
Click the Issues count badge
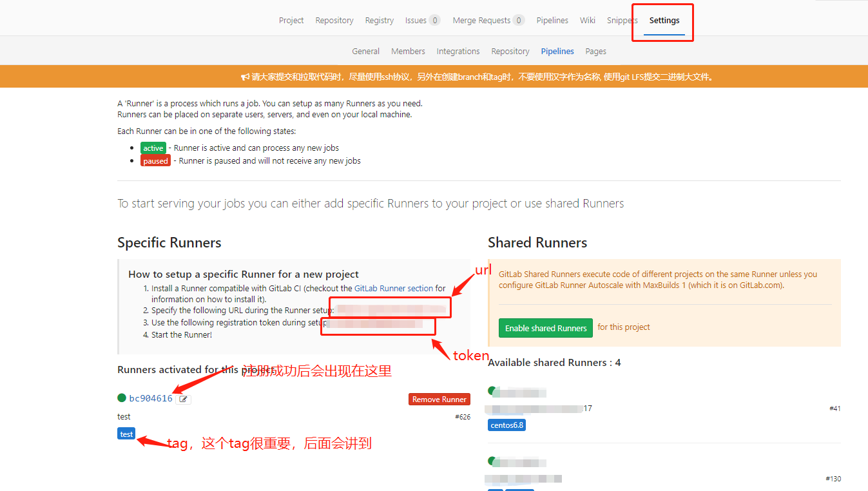point(435,20)
